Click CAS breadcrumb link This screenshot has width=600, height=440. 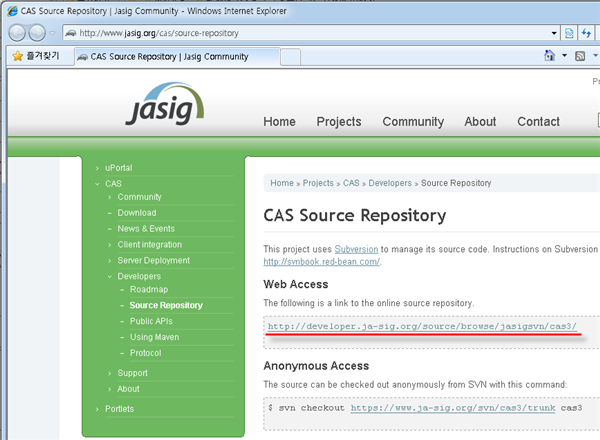(x=351, y=183)
